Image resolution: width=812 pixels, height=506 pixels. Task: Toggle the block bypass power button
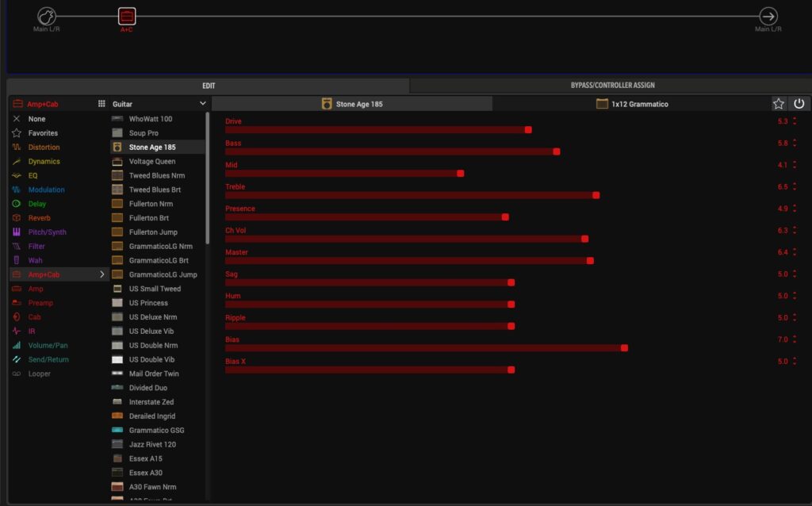click(799, 104)
